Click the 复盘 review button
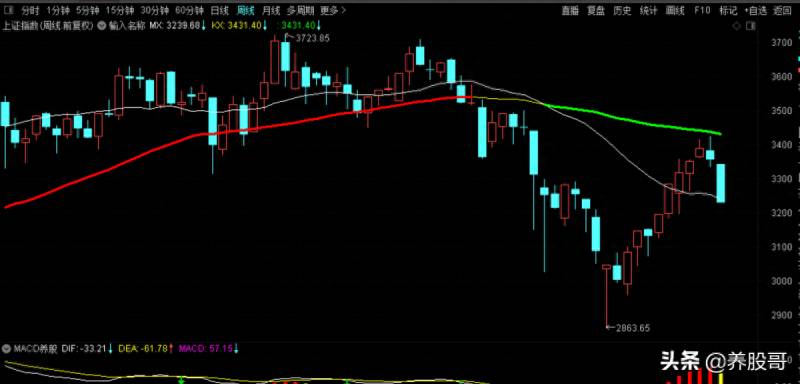800x384 pixels. [x=596, y=10]
